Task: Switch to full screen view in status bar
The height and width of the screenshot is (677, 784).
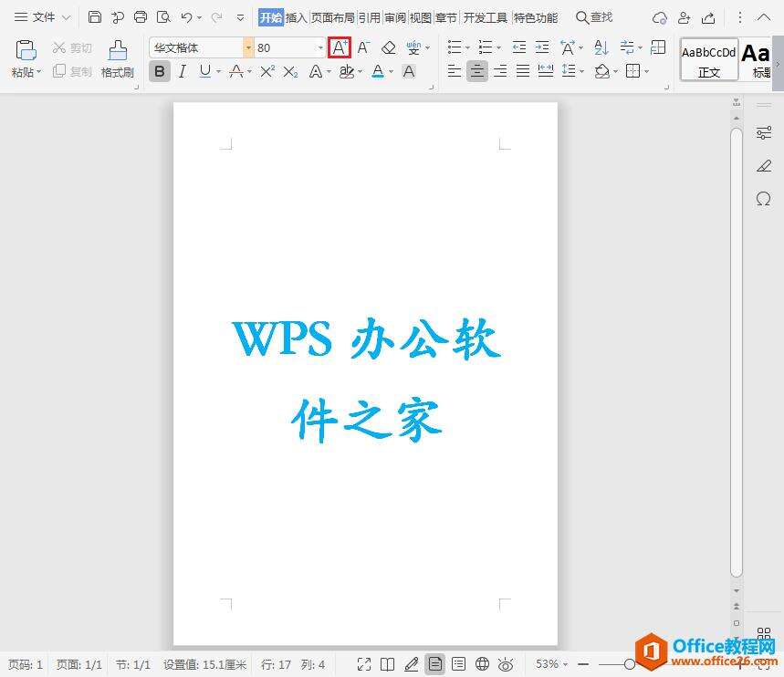Action: (x=364, y=664)
